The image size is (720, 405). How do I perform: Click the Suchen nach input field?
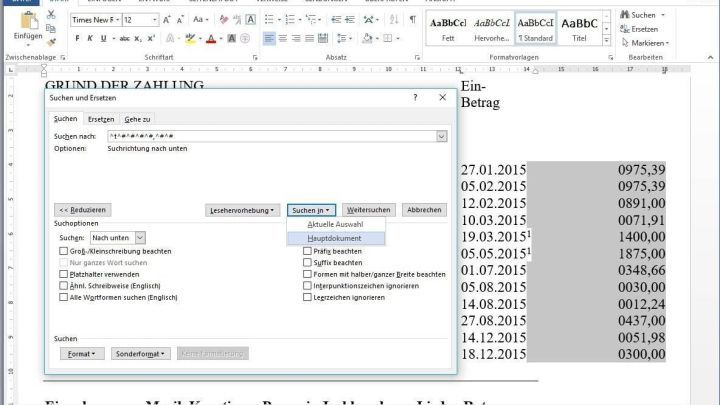point(272,136)
